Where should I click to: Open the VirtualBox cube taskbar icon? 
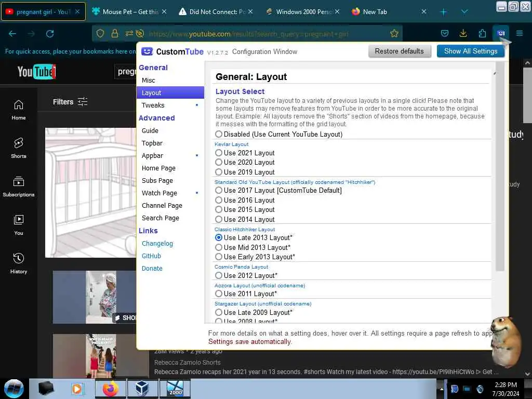click(x=142, y=389)
